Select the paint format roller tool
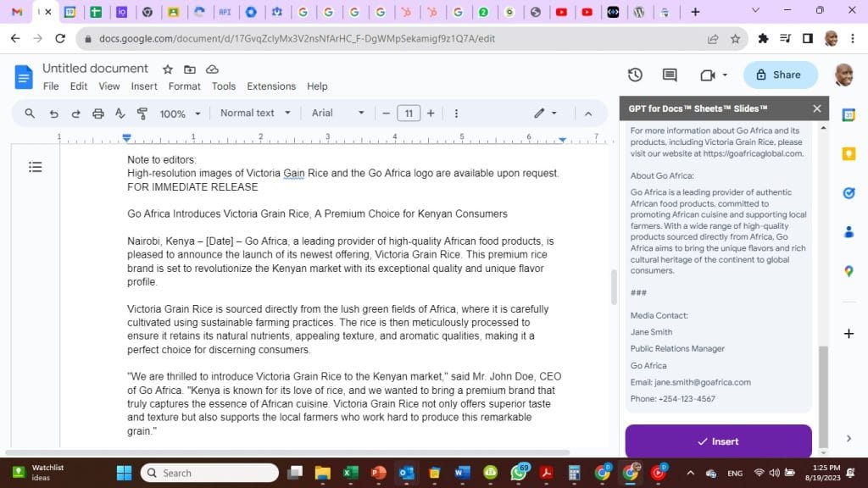Viewport: 868px width, 488px height. 142,114
